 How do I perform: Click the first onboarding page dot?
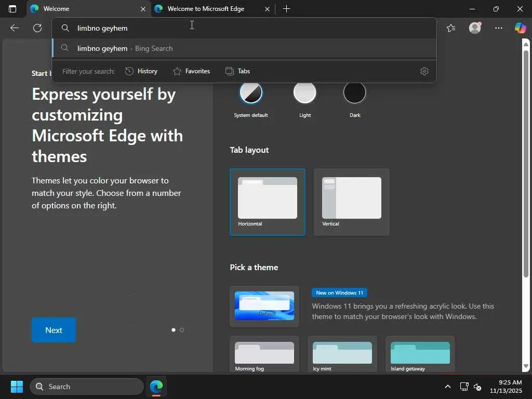[174, 330]
